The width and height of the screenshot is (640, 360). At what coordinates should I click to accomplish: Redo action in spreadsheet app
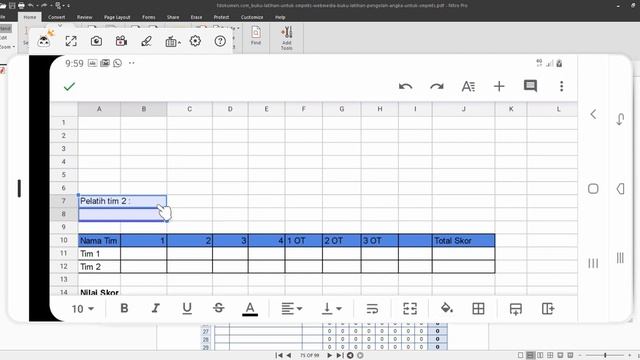pos(437,87)
